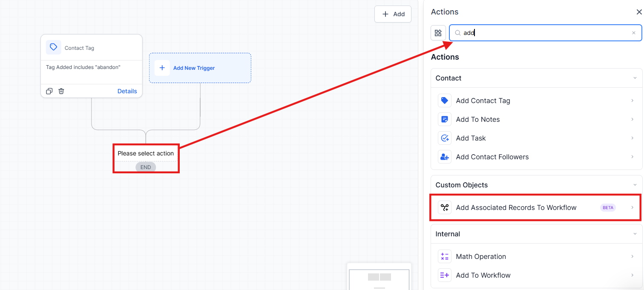Screen dimensions: 644x290
Task: Toggle the actions grid view button
Action: click(x=438, y=33)
